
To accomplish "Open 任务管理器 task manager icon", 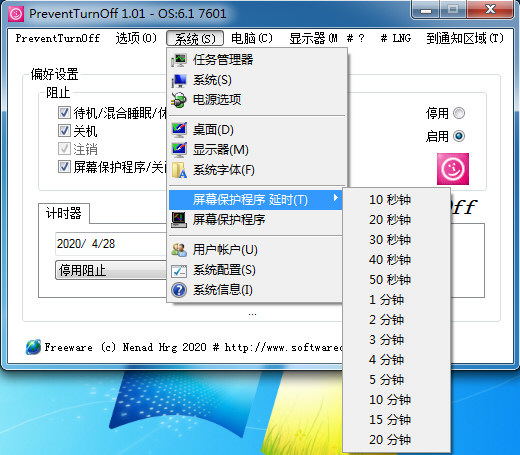I will point(179,60).
